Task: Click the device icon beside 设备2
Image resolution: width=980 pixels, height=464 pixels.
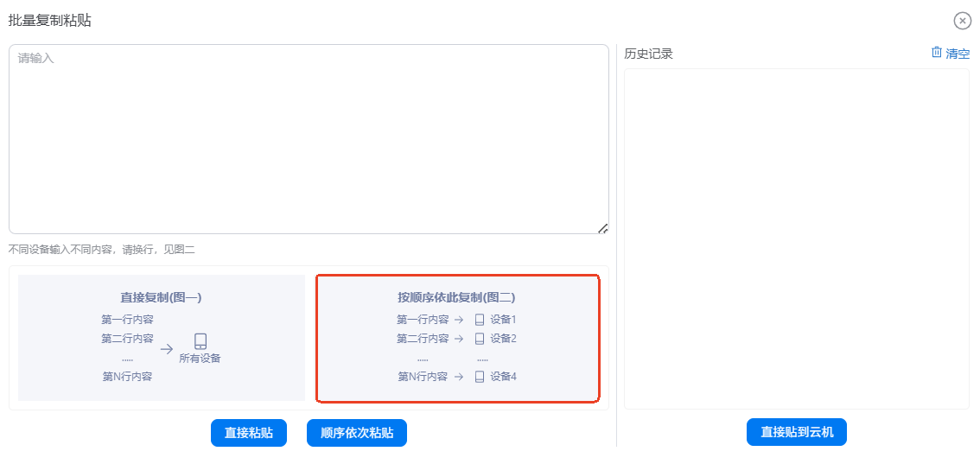Action: pyautogui.click(x=480, y=339)
